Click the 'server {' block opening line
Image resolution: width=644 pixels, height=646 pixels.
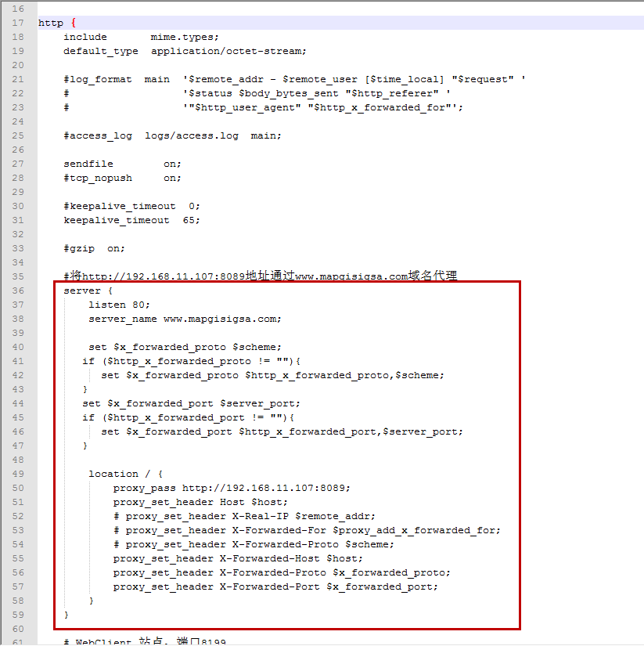82,291
